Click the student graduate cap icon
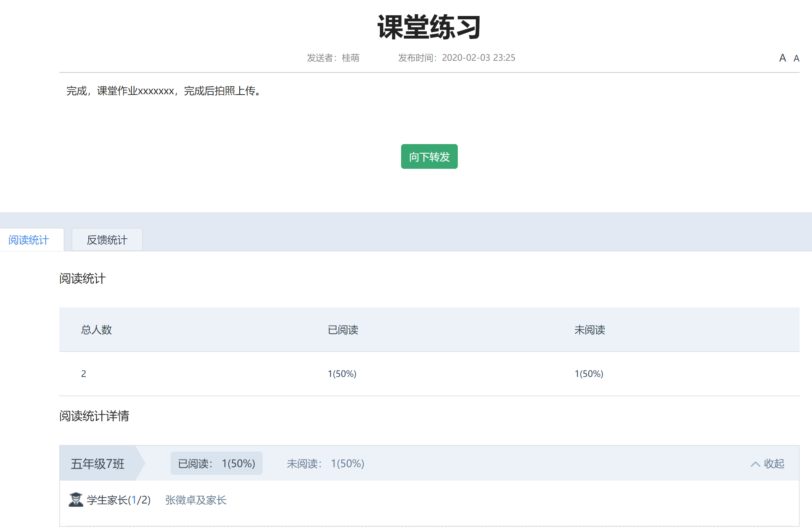 76,500
